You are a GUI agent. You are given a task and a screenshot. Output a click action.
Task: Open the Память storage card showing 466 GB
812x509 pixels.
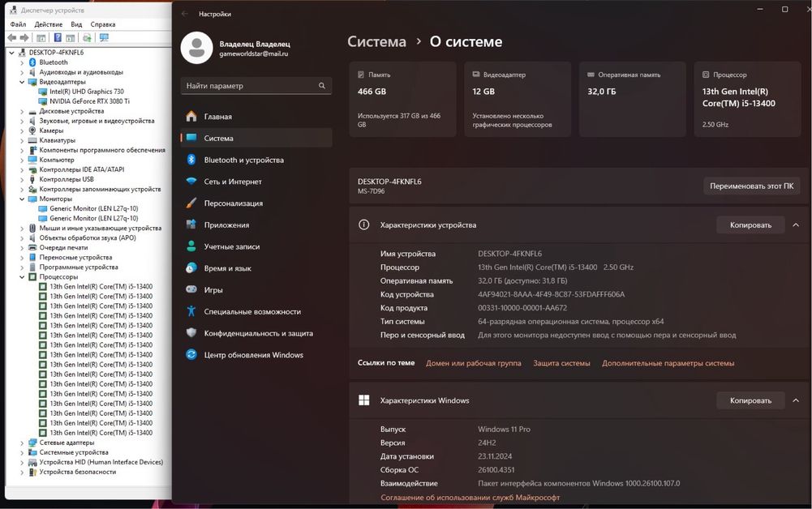(x=403, y=100)
